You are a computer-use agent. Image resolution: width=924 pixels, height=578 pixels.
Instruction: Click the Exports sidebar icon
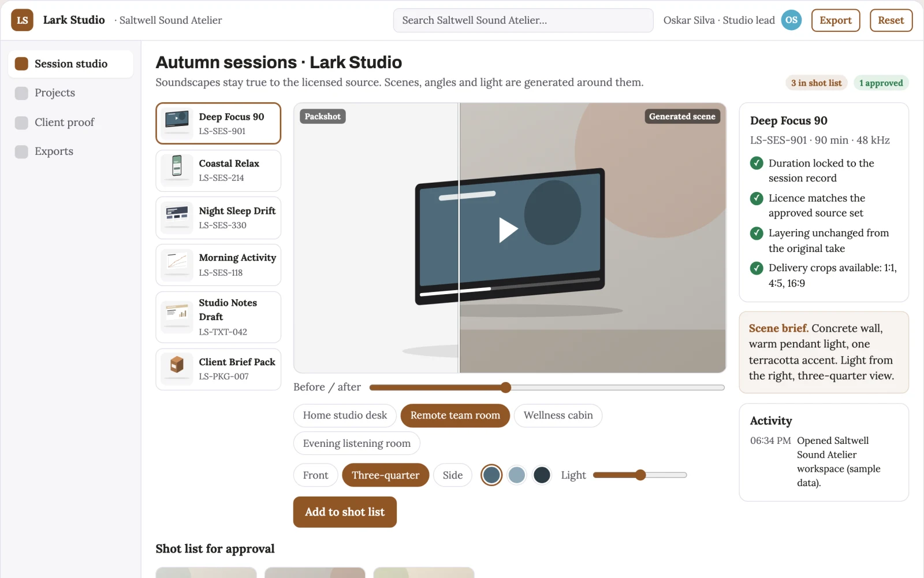click(x=21, y=151)
